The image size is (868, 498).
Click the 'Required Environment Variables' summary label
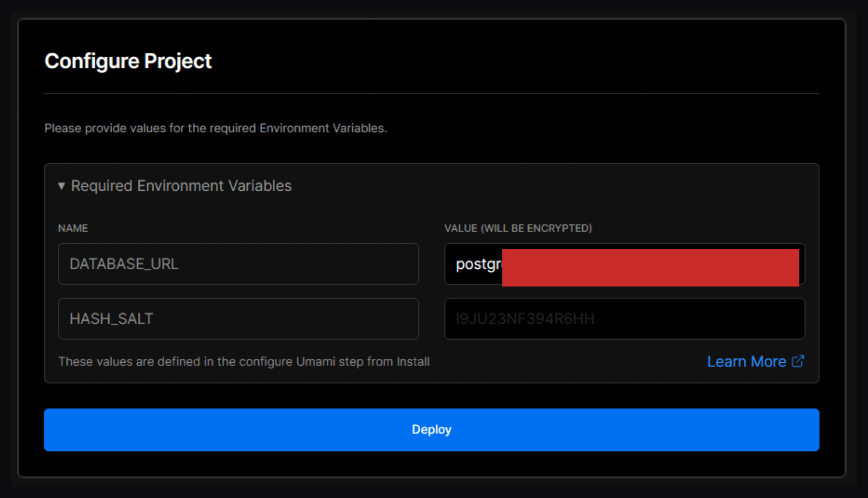pos(181,186)
